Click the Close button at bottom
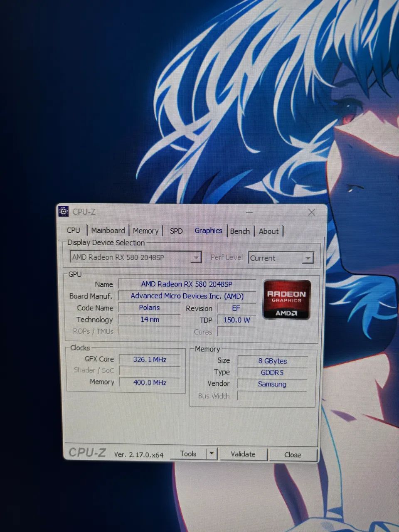Image resolution: width=399 pixels, height=532 pixels. click(x=293, y=455)
